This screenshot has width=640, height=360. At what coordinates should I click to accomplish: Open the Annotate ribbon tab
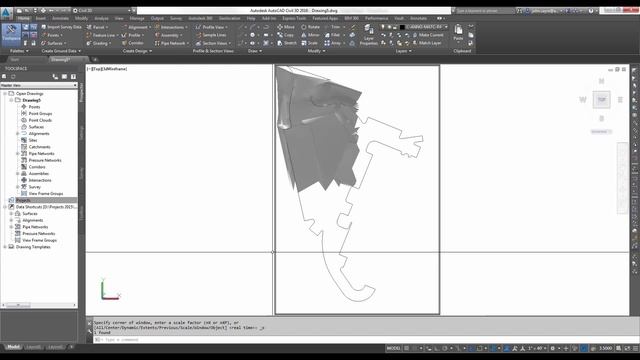pyautogui.click(x=60, y=18)
